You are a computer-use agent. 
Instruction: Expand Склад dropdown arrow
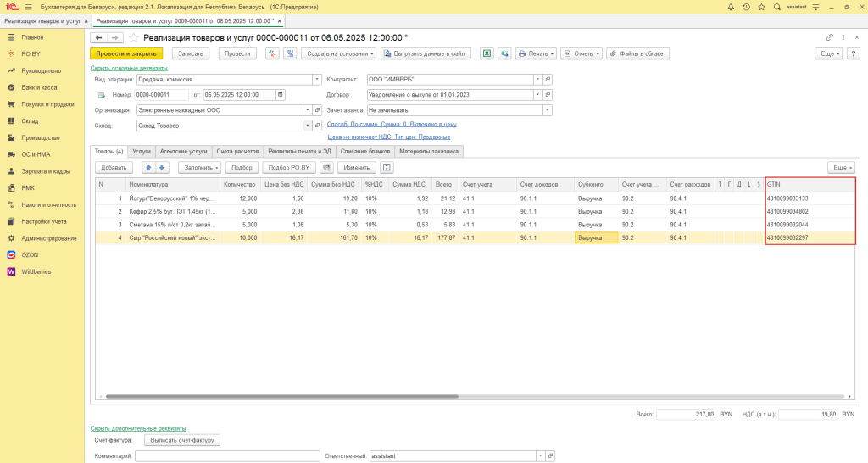point(307,126)
